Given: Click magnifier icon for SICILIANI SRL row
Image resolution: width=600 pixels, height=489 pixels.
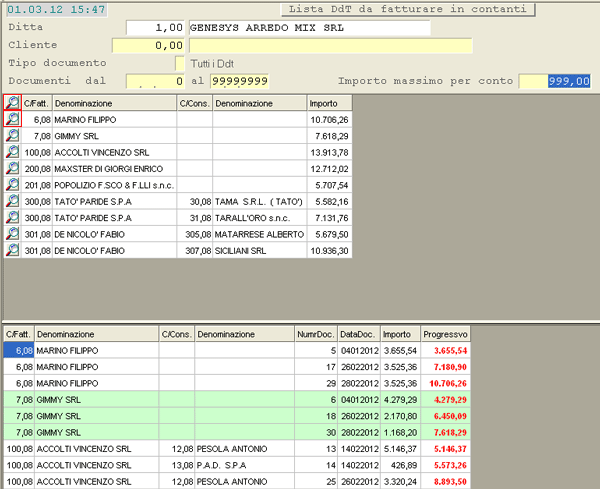Looking at the screenshot, I should point(12,250).
